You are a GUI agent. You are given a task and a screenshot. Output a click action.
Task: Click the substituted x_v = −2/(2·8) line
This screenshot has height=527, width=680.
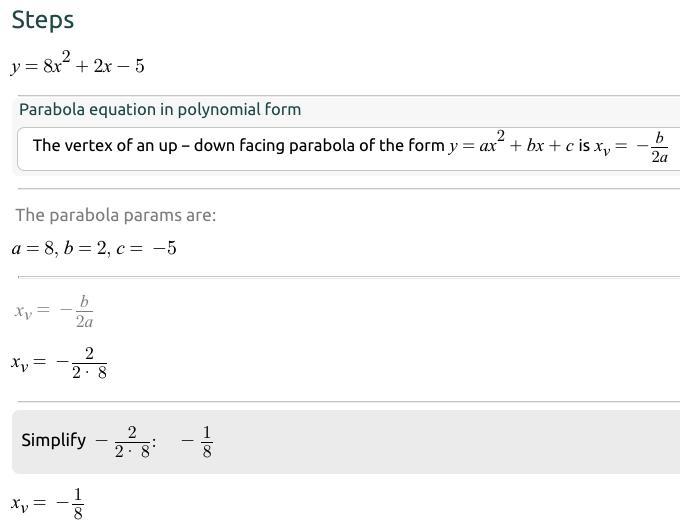[59, 363]
